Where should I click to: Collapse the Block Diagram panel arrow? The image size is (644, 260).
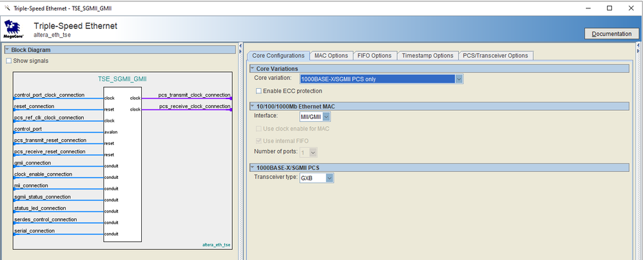(x=7, y=50)
